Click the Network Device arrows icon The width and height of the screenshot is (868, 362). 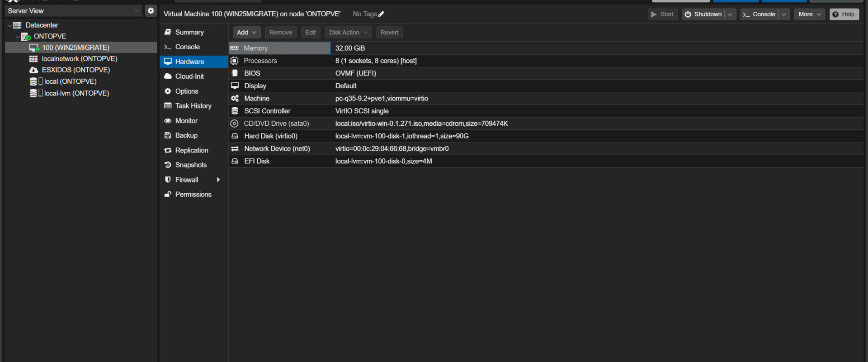pyautogui.click(x=235, y=149)
